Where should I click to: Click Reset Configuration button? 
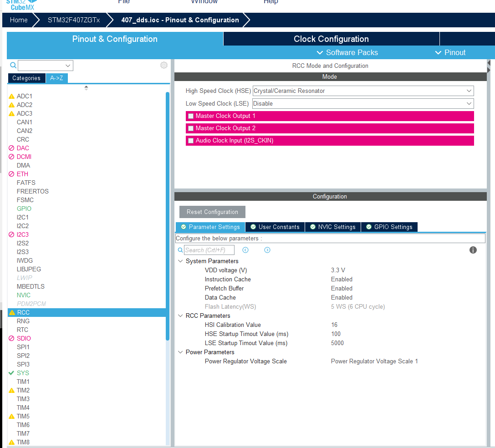pyautogui.click(x=212, y=212)
